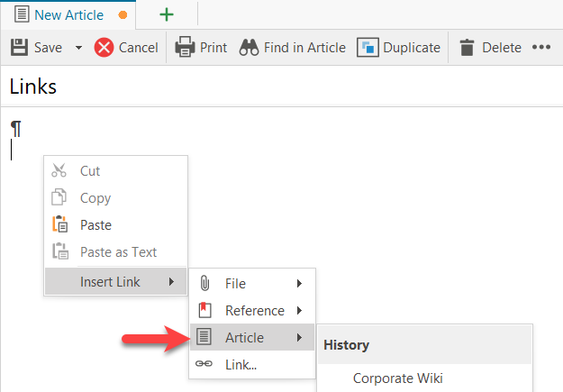Click the Save disk icon
This screenshot has width=563, height=392.
(18, 48)
